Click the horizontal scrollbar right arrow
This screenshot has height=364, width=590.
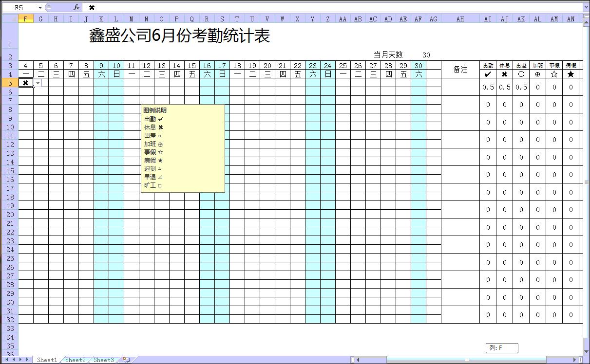click(x=574, y=359)
